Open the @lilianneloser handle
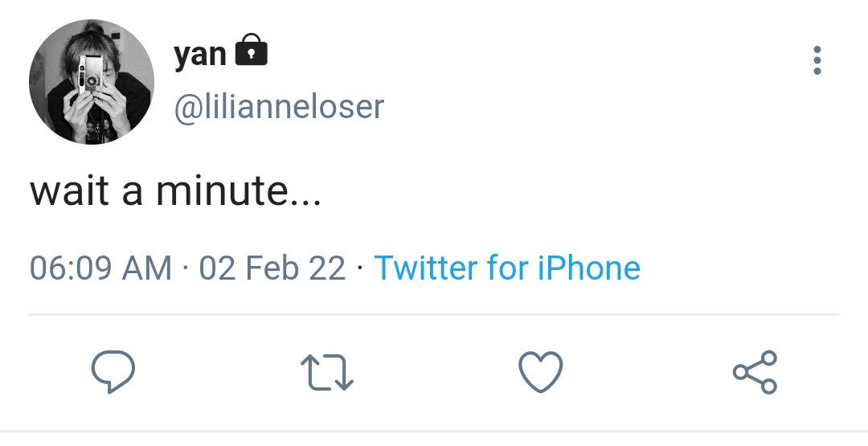Image resolution: width=868 pixels, height=446 pixels. [279, 106]
